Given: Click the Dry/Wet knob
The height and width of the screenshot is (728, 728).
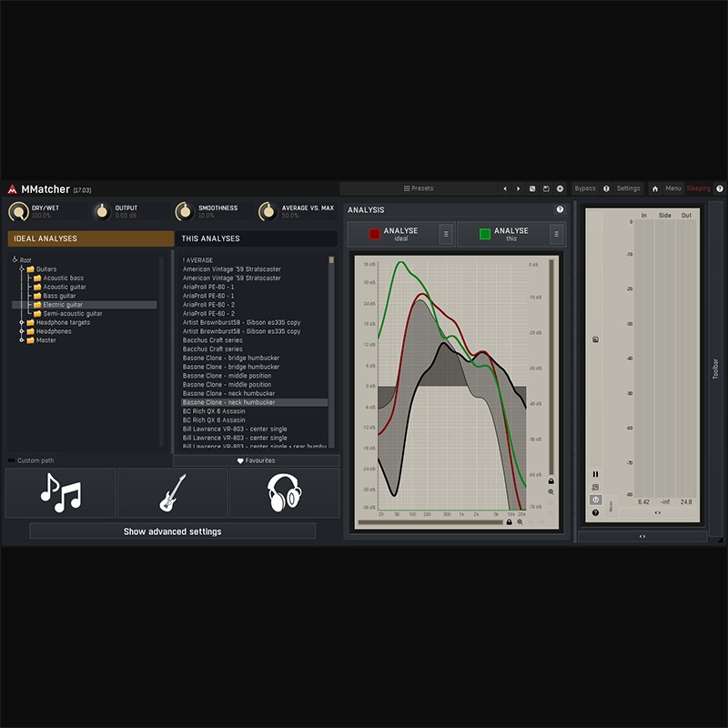Looking at the screenshot, I should tap(18, 212).
